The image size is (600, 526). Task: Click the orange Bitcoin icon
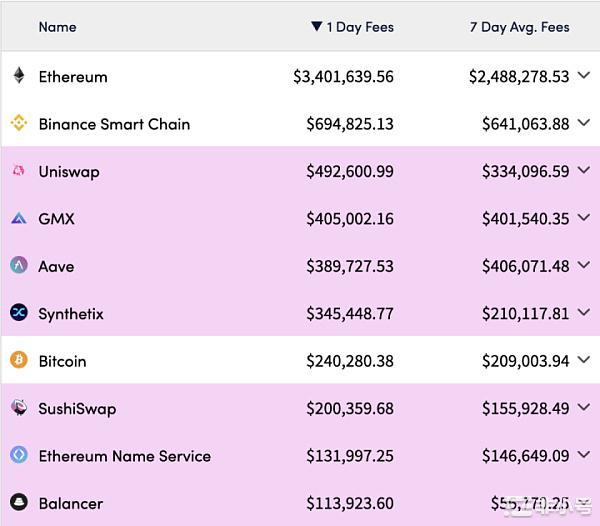[18, 361]
